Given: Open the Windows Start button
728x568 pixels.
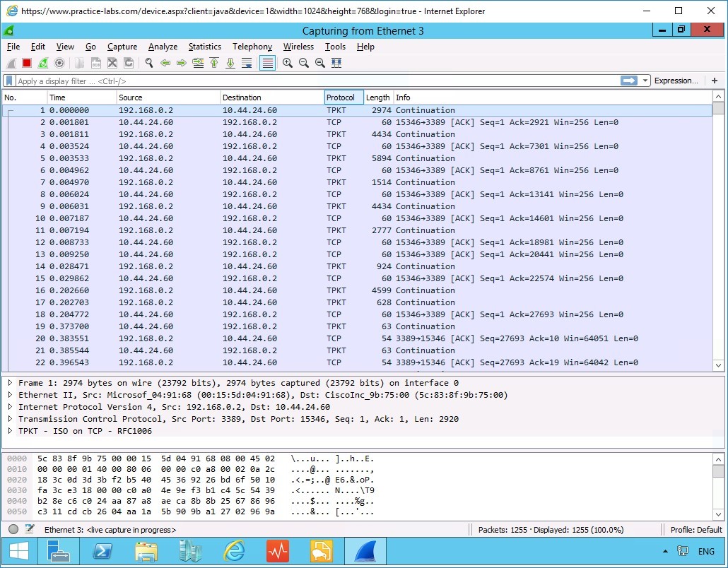Looking at the screenshot, I should tap(20, 551).
